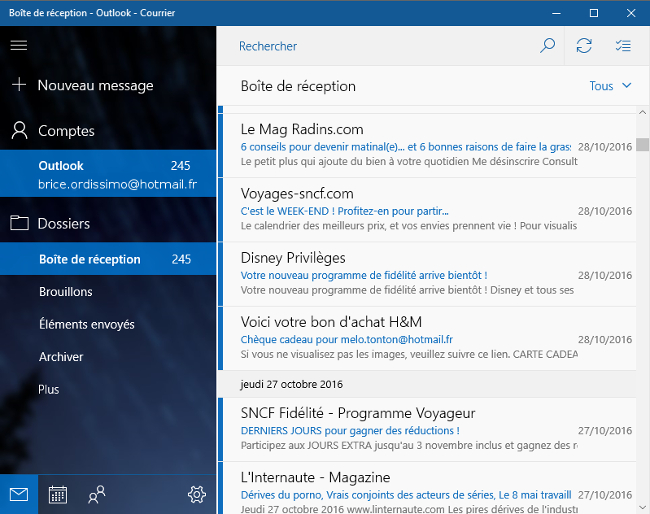650x514 pixels.
Task: Click subject '6 conseils pour devenir matinal(e)'
Action: [x=405, y=147]
